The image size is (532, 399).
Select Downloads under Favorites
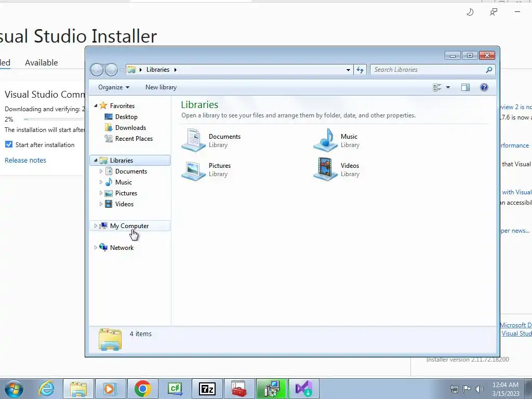pos(130,128)
